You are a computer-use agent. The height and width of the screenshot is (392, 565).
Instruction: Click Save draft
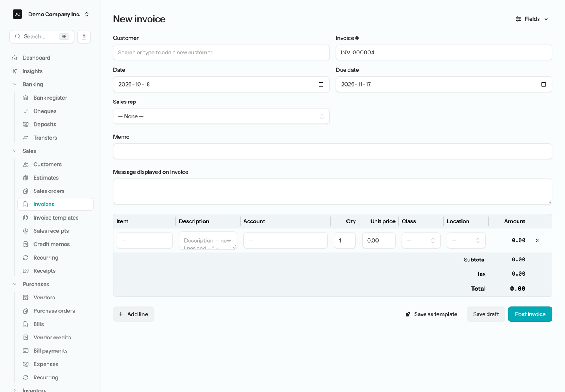point(486,314)
